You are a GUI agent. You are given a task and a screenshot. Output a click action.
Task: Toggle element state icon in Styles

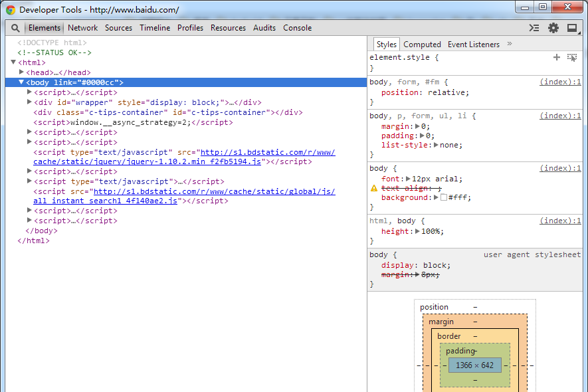click(x=572, y=57)
